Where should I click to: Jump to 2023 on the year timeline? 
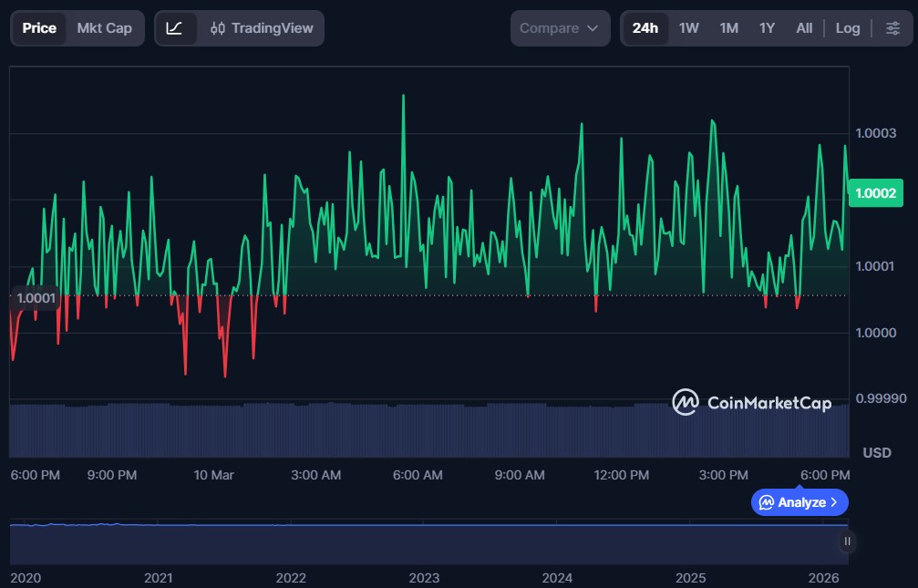click(x=424, y=578)
